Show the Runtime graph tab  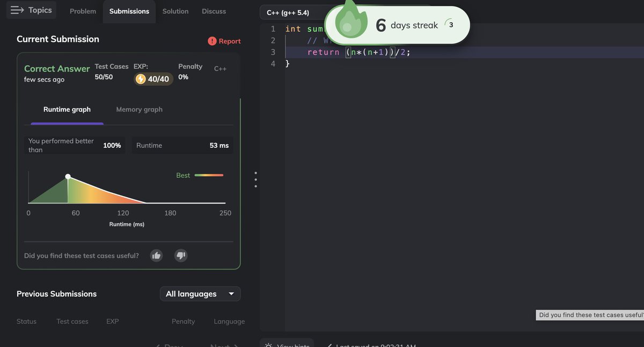[x=67, y=110]
